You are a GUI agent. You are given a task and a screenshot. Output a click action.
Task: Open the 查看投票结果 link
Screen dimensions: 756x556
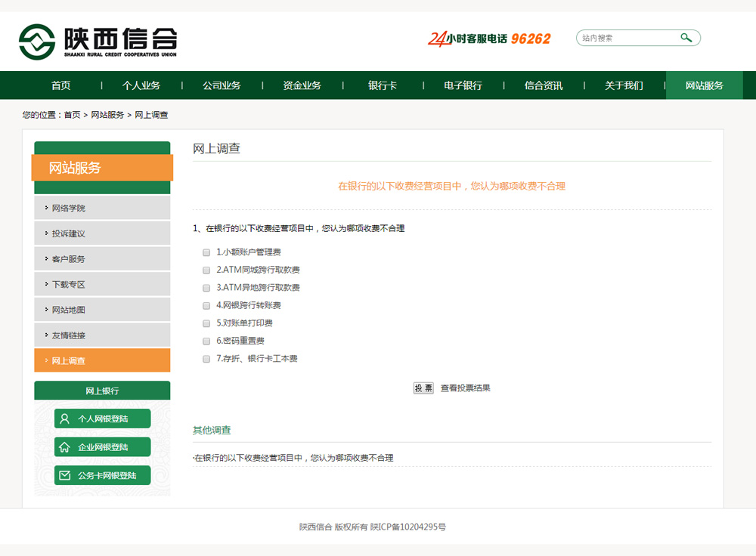click(x=465, y=388)
